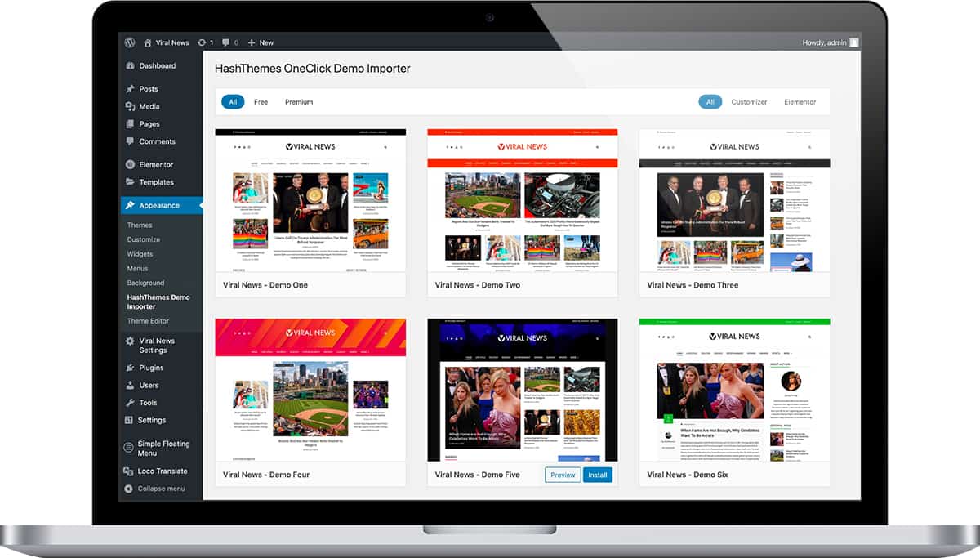Filter demos by Customizer
The width and height of the screenshot is (980, 558).
(749, 102)
